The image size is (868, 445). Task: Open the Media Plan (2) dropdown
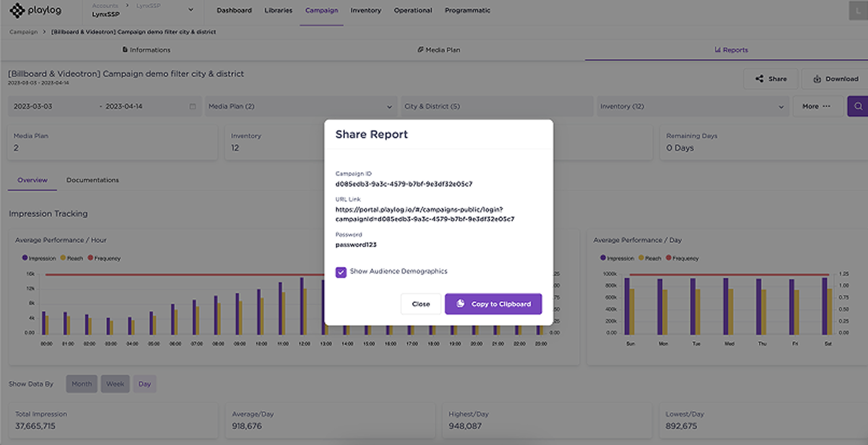[x=300, y=106]
